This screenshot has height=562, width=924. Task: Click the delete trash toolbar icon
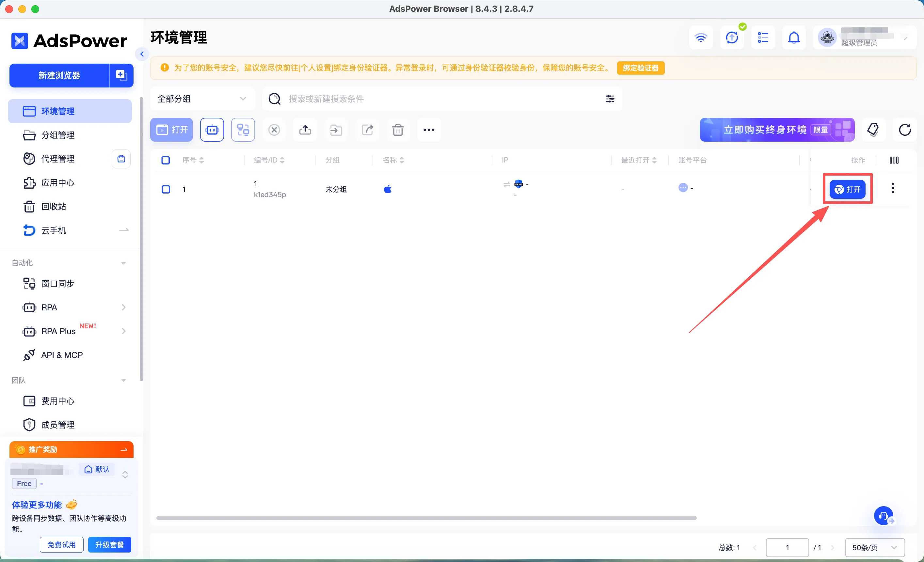(398, 130)
